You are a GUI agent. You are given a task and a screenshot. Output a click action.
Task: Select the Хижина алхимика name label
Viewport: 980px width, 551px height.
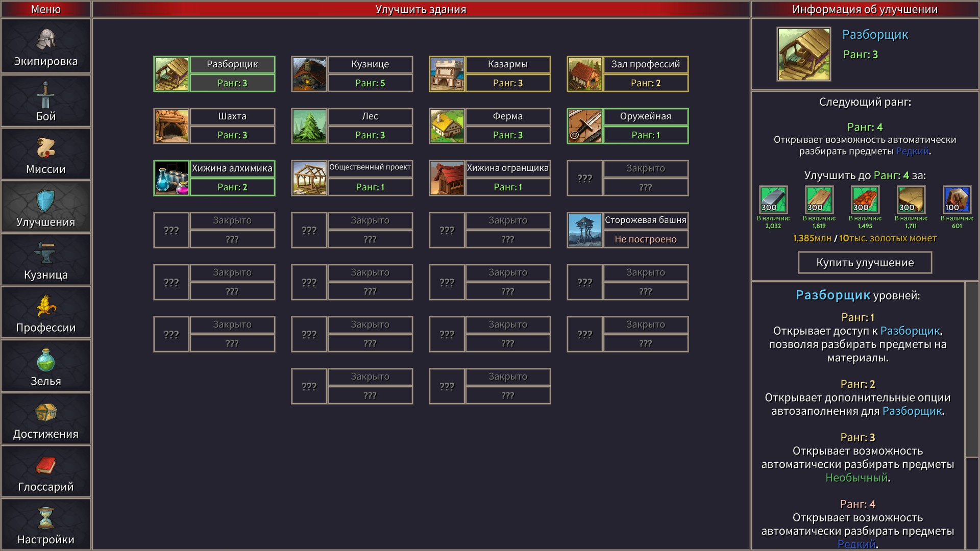(232, 168)
